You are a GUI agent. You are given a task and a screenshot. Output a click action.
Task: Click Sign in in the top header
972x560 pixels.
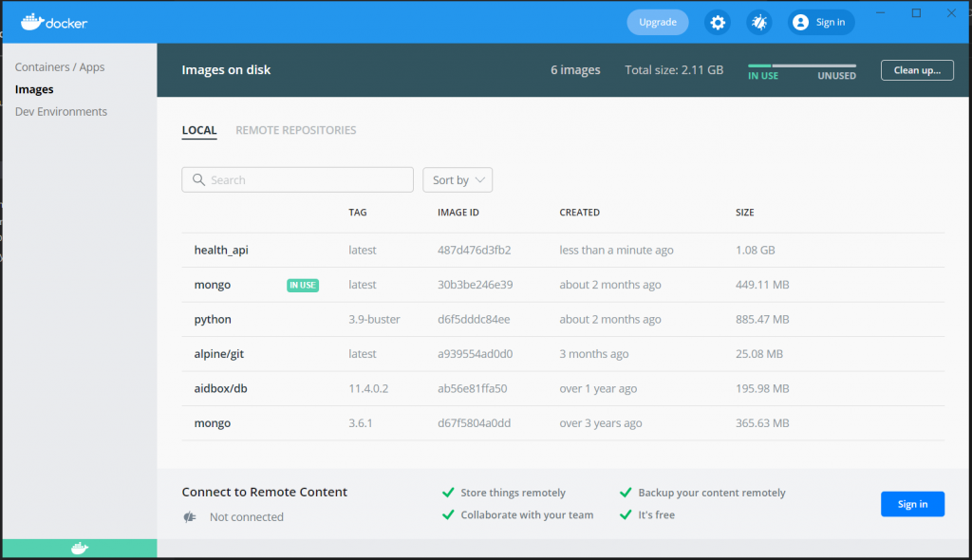pos(821,23)
